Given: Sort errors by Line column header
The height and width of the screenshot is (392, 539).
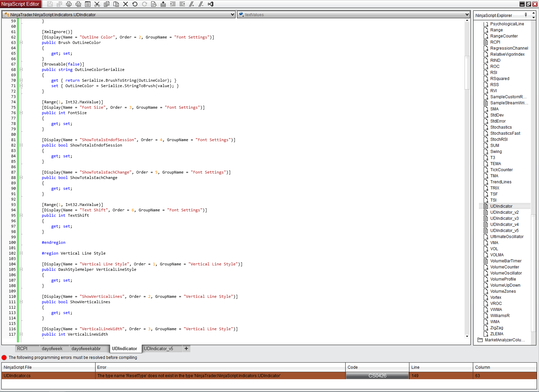Looking at the screenshot, I should click(441, 367).
